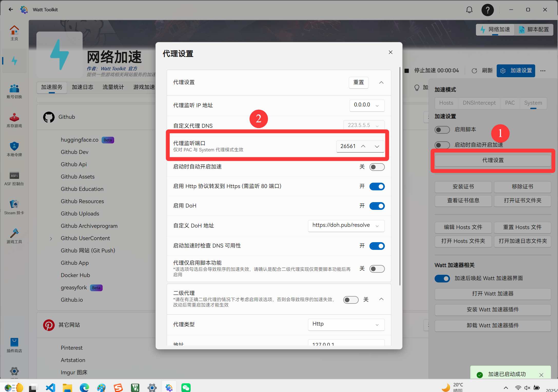This screenshot has height=392, width=558.
Task: Click the 刷新 refresh icon
Action: click(474, 71)
